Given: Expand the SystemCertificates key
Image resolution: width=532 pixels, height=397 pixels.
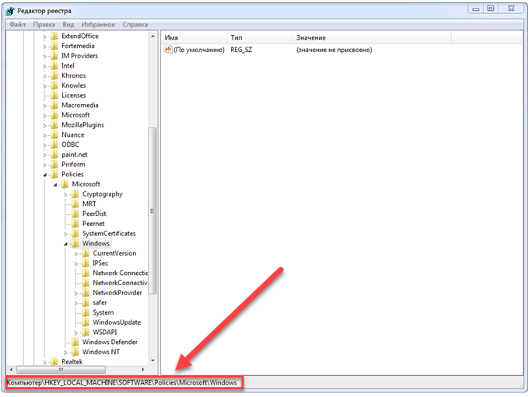Looking at the screenshot, I should [67, 234].
